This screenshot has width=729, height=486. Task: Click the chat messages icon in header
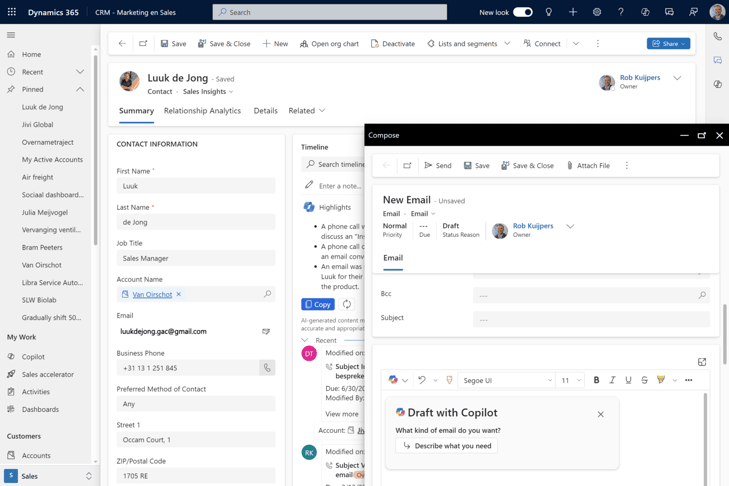pos(669,12)
